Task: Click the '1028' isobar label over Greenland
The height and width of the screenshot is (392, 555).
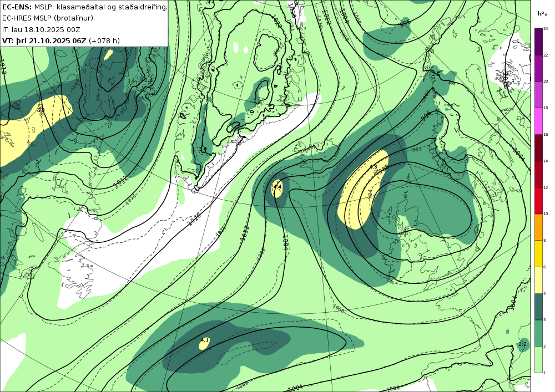Action: point(278,23)
